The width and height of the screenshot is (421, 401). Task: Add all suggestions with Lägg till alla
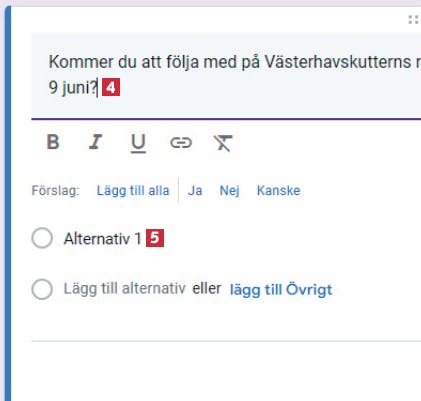point(133,191)
